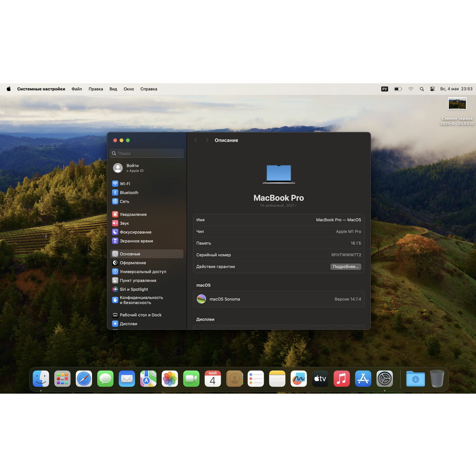Viewport: 476px width, 476px height.
Task: Open Mail from the Dock
Action: click(x=127, y=378)
